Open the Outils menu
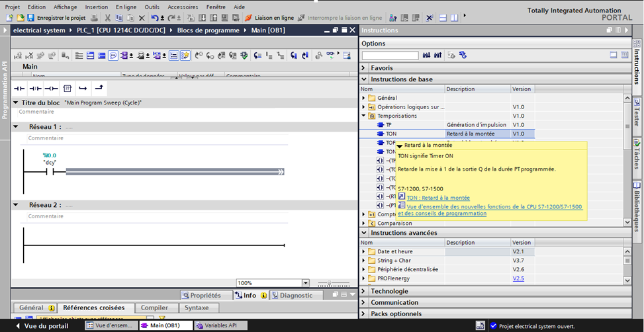644x332 pixels. [152, 7]
